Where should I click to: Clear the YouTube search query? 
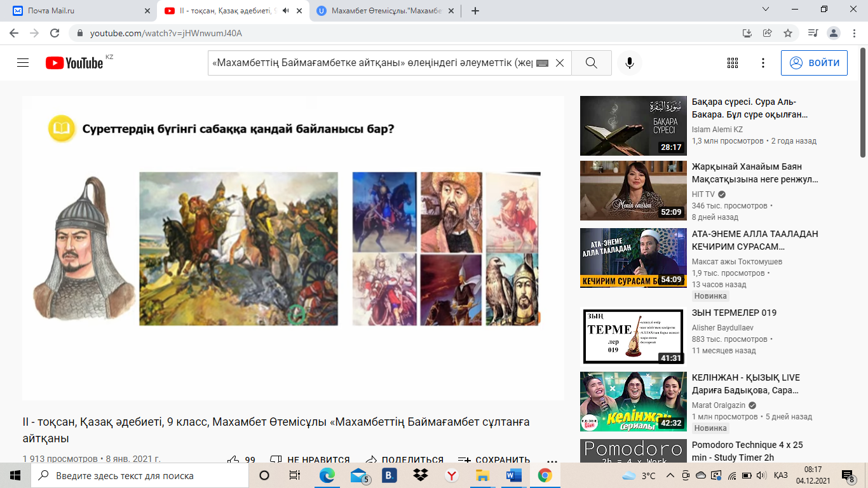[x=560, y=63]
